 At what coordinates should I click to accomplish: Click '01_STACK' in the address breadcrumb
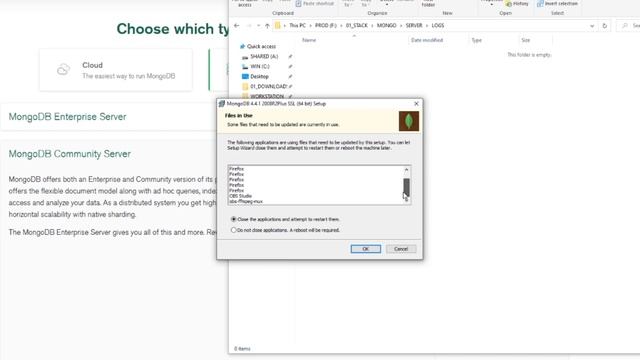pyautogui.click(x=357, y=25)
